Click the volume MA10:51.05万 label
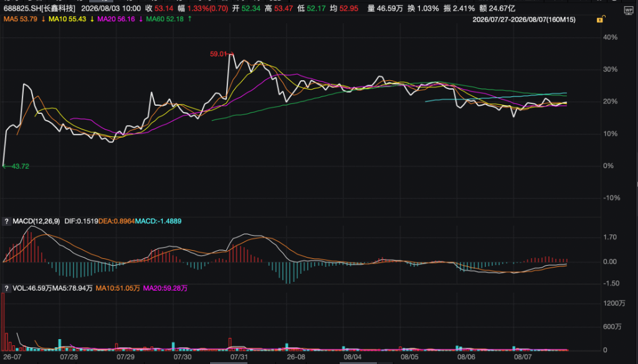Screen dimensions: 638x364 (118, 289)
